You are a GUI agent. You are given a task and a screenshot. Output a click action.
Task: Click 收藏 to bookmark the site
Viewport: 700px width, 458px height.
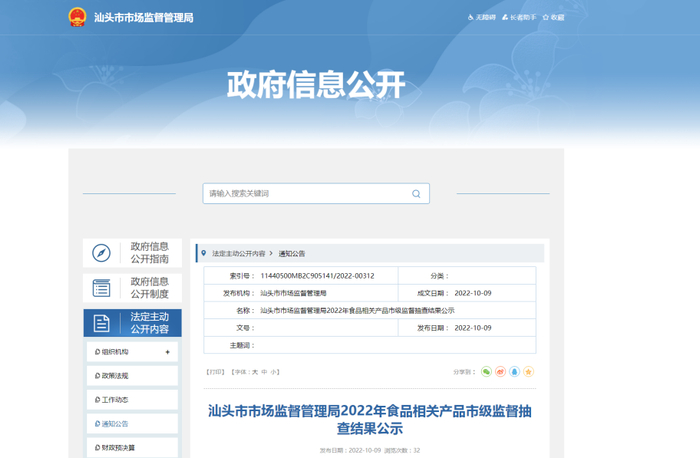tap(554, 17)
